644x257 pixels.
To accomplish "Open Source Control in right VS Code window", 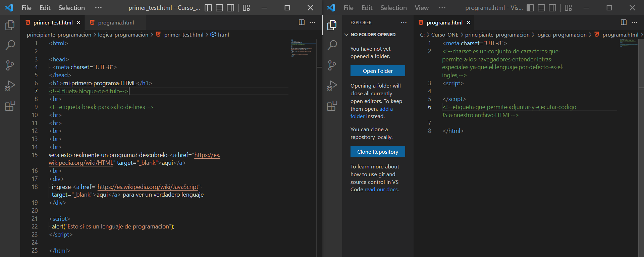I will [332, 65].
